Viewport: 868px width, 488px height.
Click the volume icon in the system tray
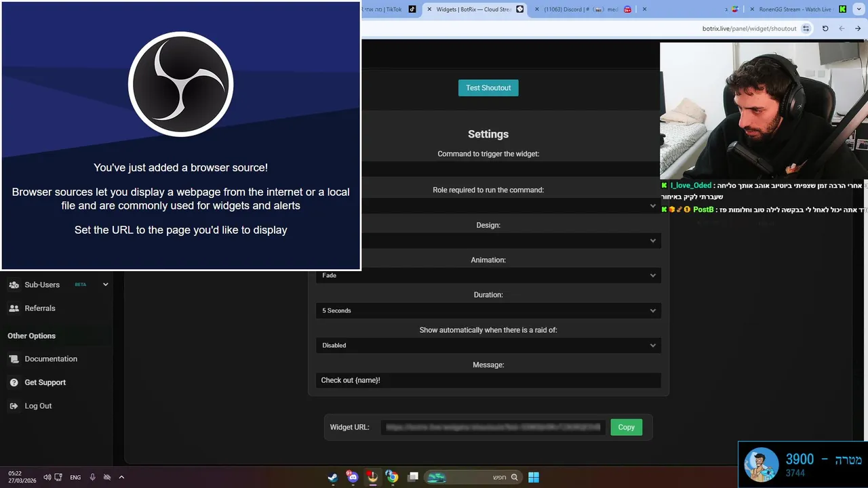click(x=47, y=477)
